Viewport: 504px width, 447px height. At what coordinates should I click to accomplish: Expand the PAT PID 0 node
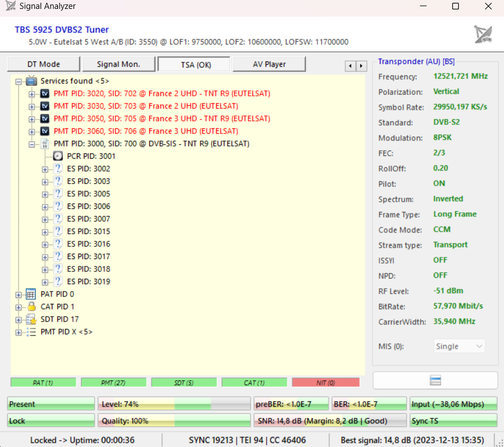pos(18,295)
